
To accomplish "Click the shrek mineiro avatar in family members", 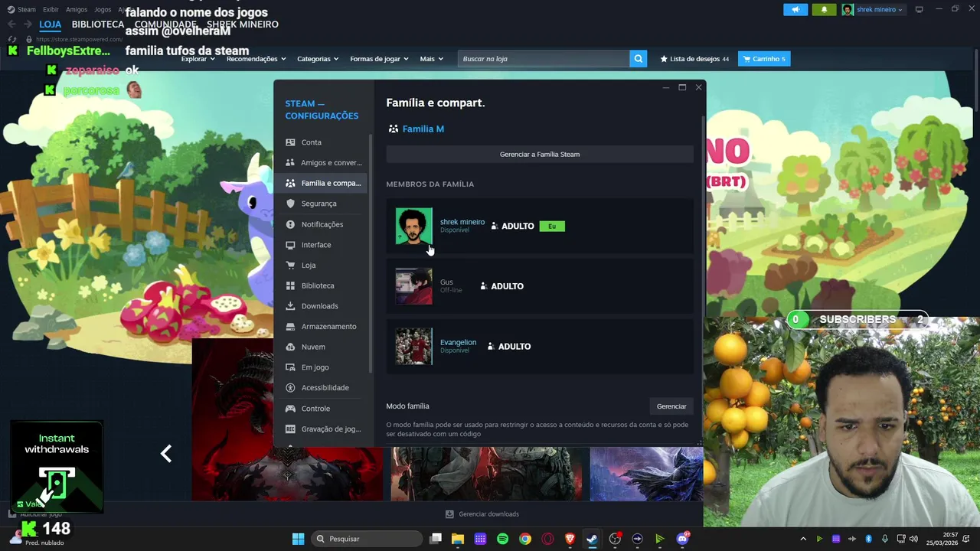I will coord(413,226).
